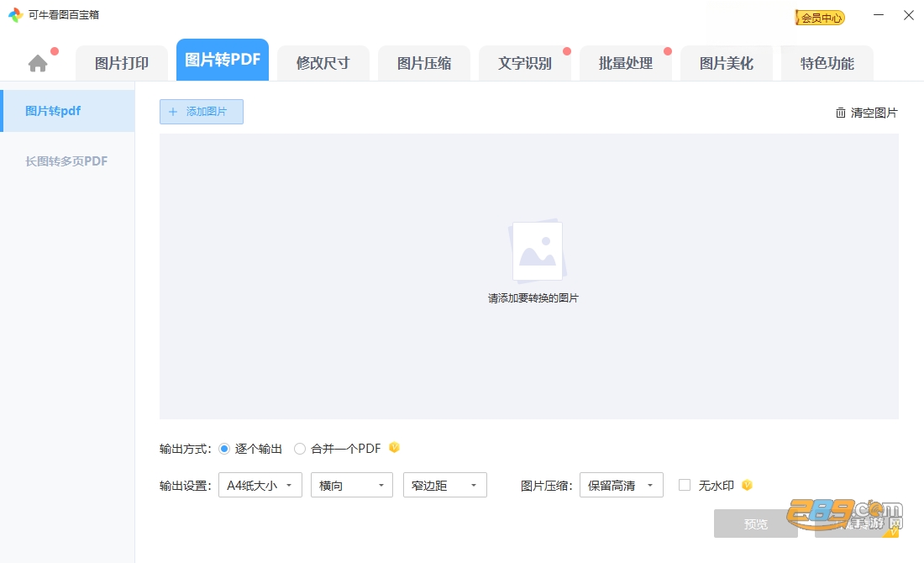Click 清空图片 to clear images
924x563 pixels.
[x=866, y=113]
